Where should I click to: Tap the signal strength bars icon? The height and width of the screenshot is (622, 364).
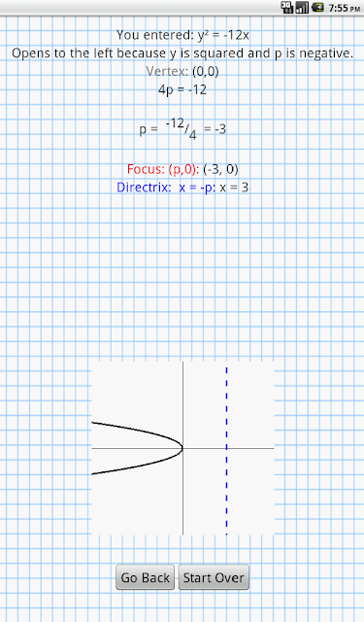coord(302,7)
